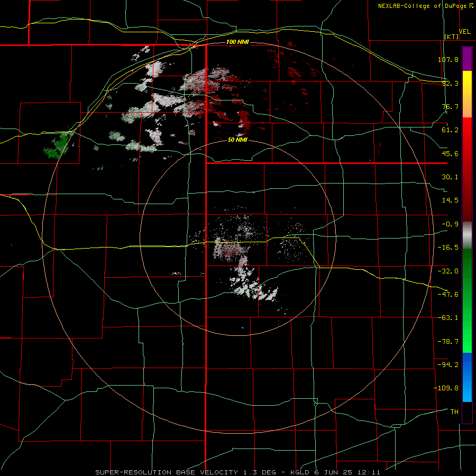Image resolution: width=476 pixels, height=476 pixels.
Task: Click the product title caption at bottom
Action: tap(237, 472)
